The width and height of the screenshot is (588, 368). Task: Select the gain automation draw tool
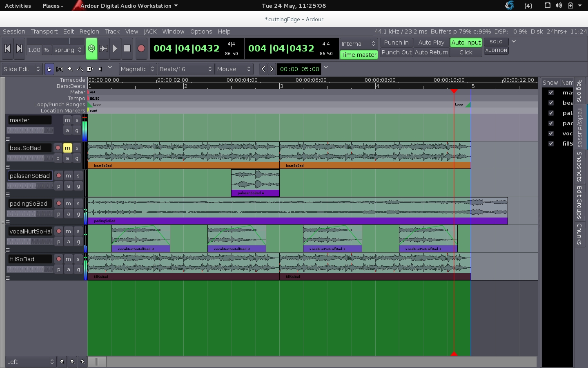point(80,69)
